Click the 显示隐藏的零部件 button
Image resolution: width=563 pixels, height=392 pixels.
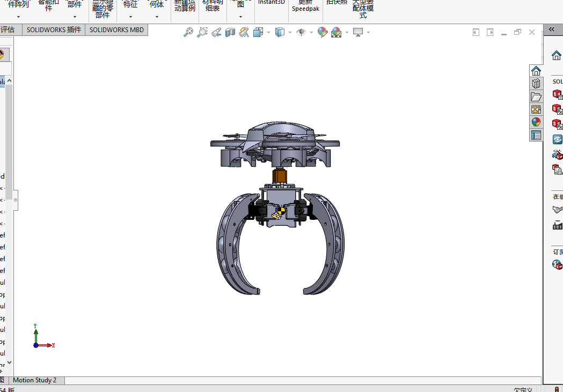tap(103, 9)
